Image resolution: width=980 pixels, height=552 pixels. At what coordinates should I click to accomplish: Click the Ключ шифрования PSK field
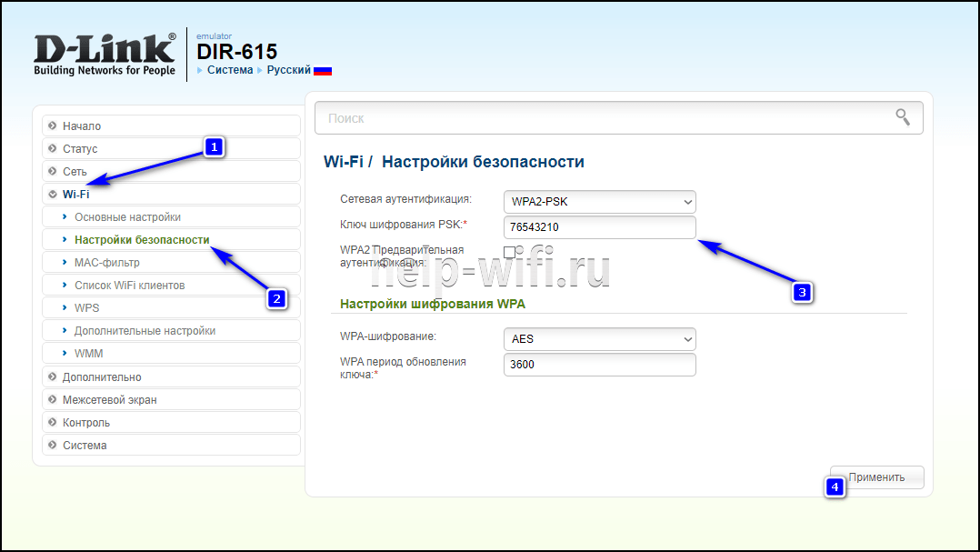pyautogui.click(x=599, y=227)
